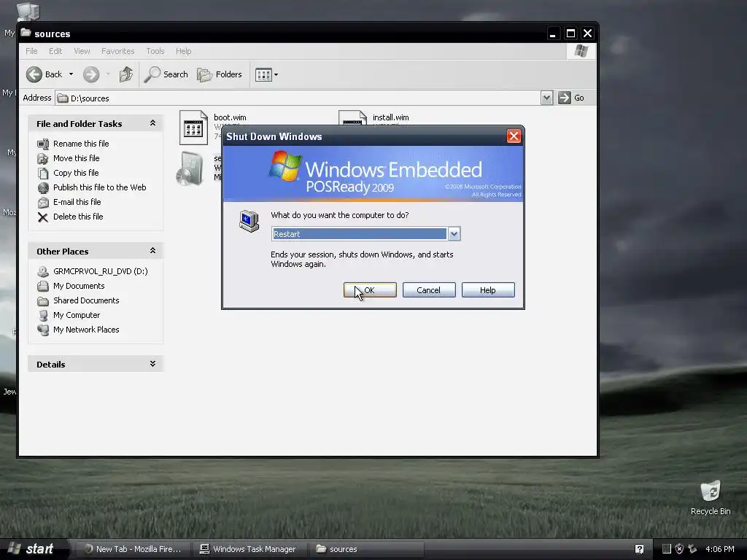
Task: Click the dropdown arrow beside Restart
Action: [454, 234]
